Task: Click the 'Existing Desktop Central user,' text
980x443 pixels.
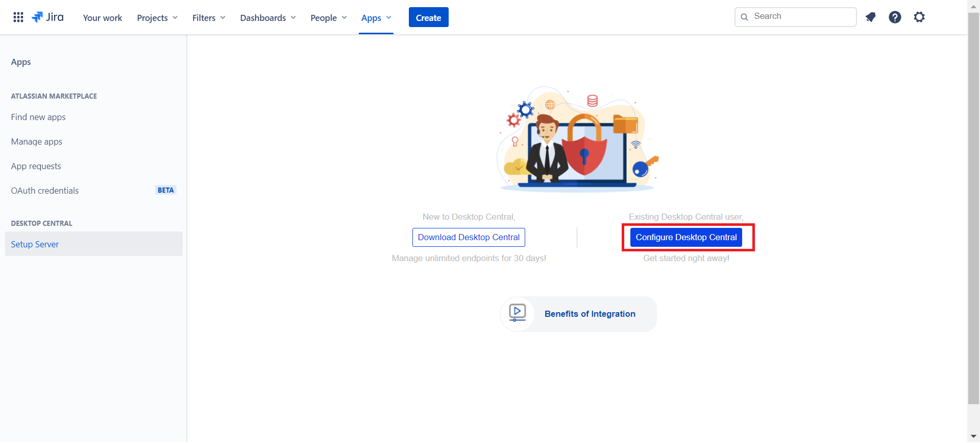Action: 686,217
